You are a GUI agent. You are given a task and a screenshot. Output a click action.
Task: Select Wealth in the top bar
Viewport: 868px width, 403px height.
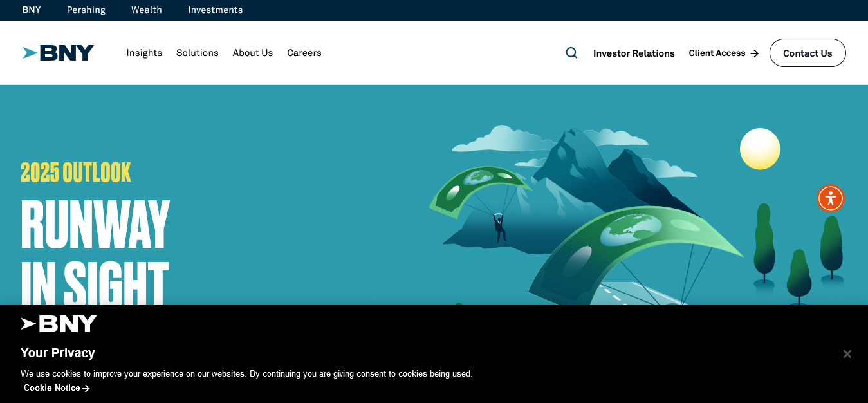tap(147, 10)
